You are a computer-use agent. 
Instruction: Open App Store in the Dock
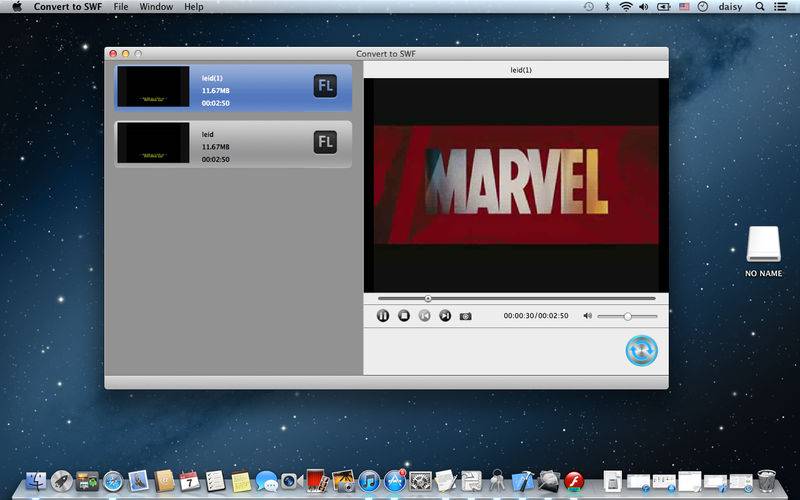click(x=394, y=481)
